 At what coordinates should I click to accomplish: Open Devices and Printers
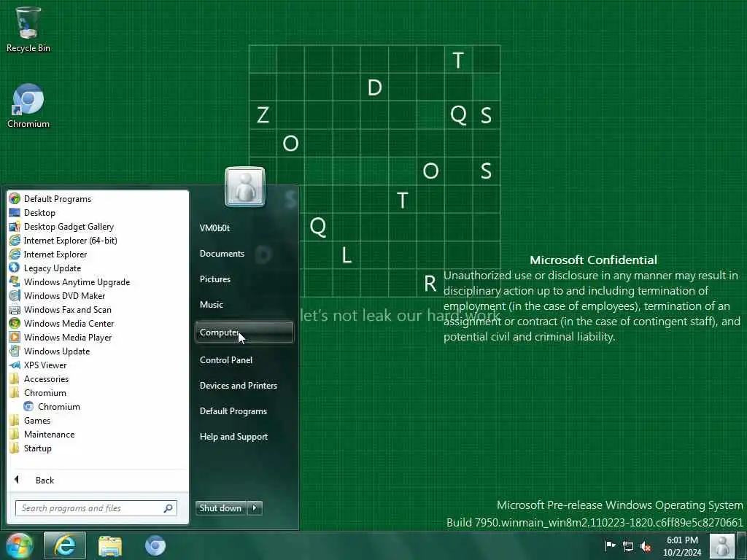tap(239, 385)
